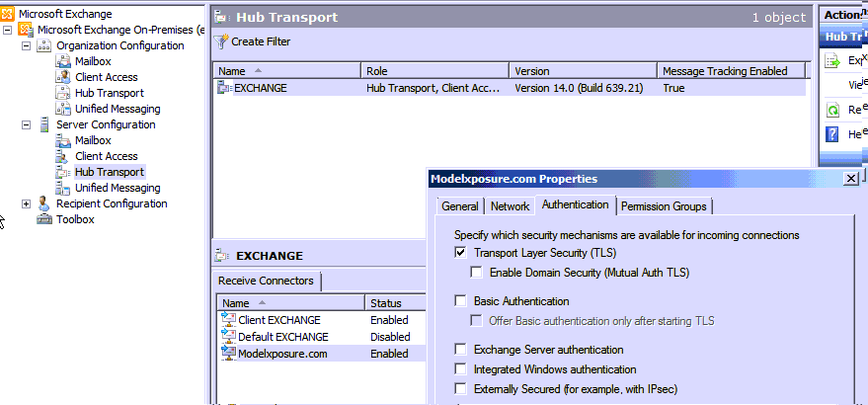This screenshot has height=405, width=868.
Task: Select the Receive Connectors tab
Action: tap(266, 281)
